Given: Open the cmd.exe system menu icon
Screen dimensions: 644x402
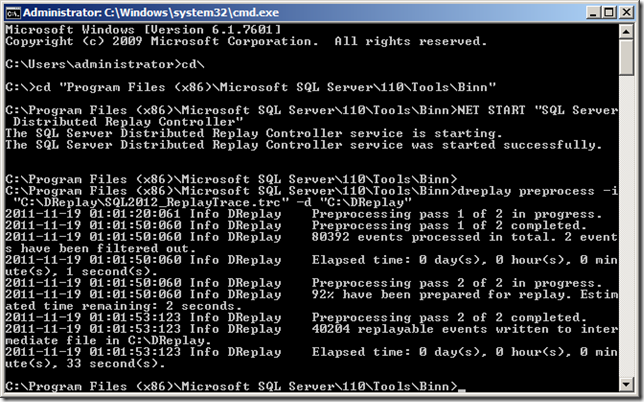Looking at the screenshot, I should tap(13, 13).
